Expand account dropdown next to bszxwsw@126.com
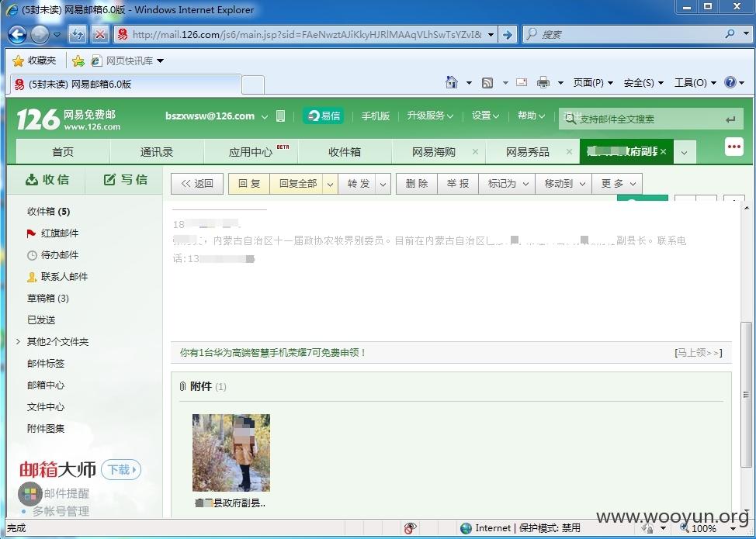 click(x=264, y=116)
